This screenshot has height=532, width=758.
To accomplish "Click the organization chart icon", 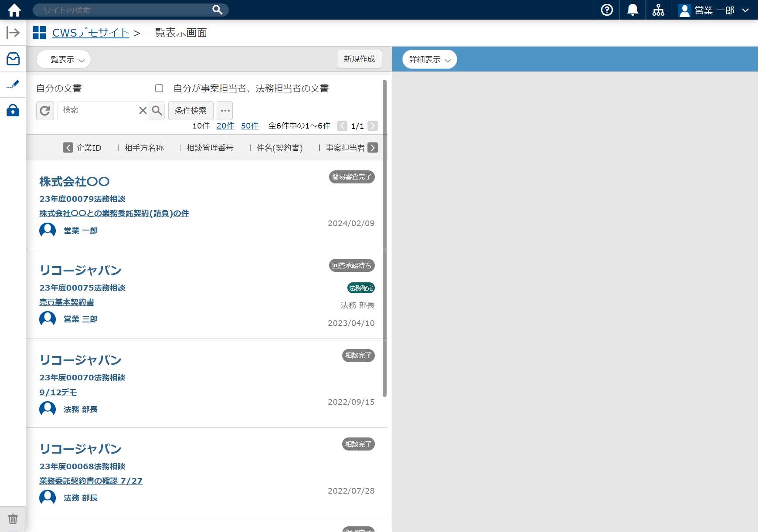I will [658, 10].
